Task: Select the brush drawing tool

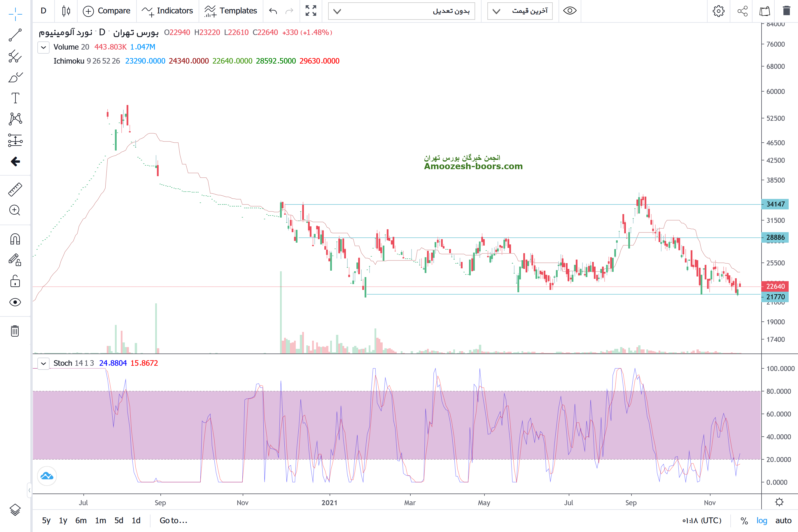Action: tap(15, 77)
